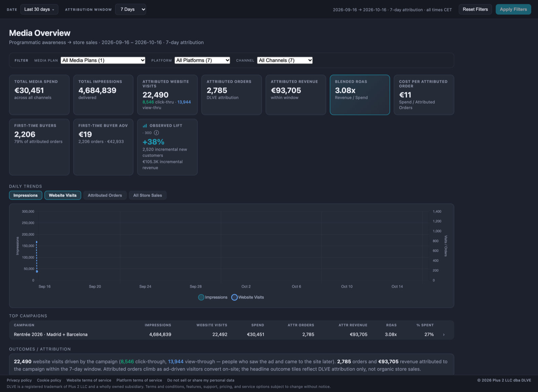The width and height of the screenshot is (538, 392).
Task: Select the First-Time Buyer AOV card
Action: click(103, 147)
